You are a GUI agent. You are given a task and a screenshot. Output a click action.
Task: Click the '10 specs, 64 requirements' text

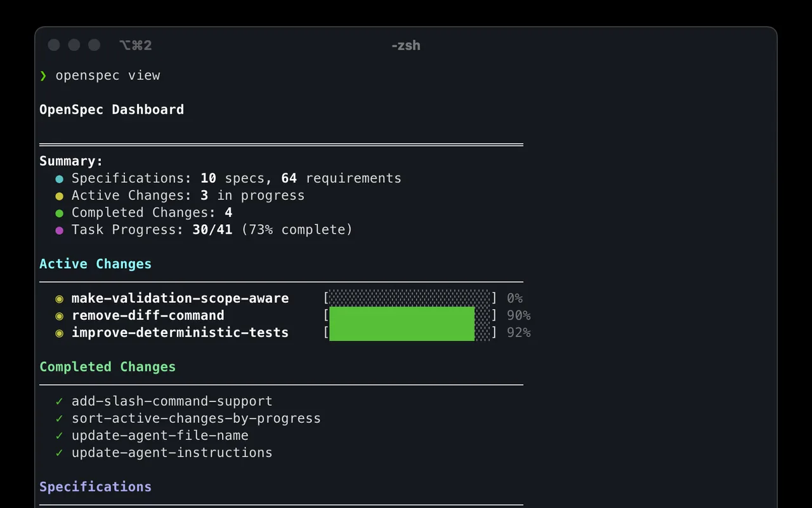(x=301, y=178)
